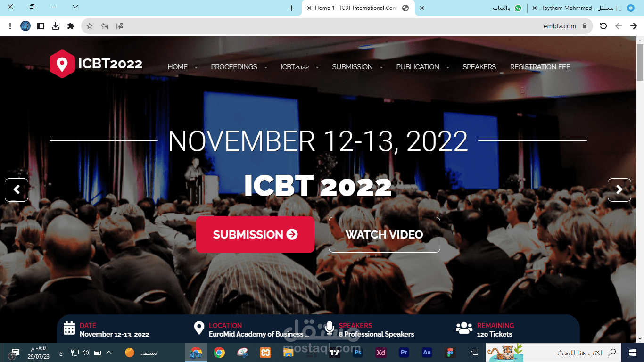This screenshot has width=644, height=362.
Task: Go to the previous hero slide
Action: [17, 190]
